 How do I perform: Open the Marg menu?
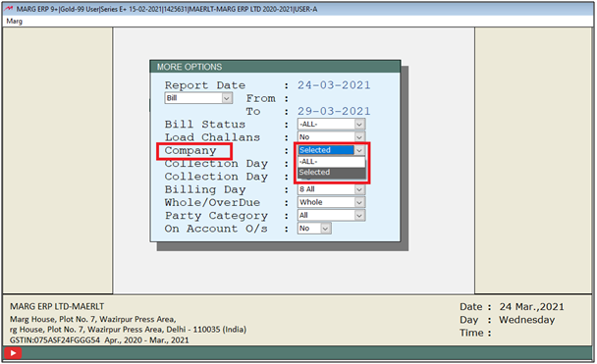pos(14,22)
